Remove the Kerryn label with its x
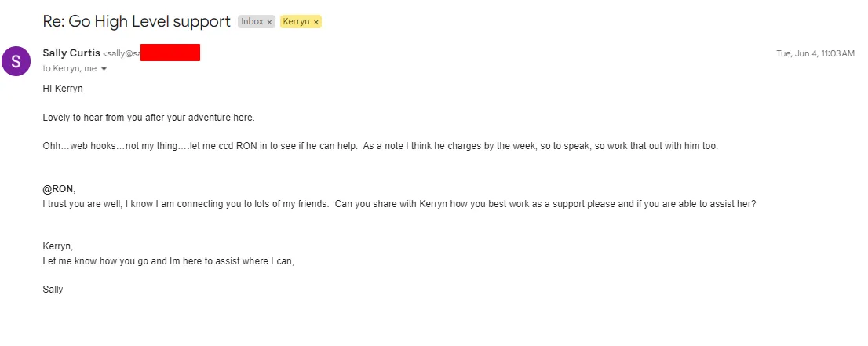Image resolution: width=868 pixels, height=346 pixels. click(x=316, y=22)
